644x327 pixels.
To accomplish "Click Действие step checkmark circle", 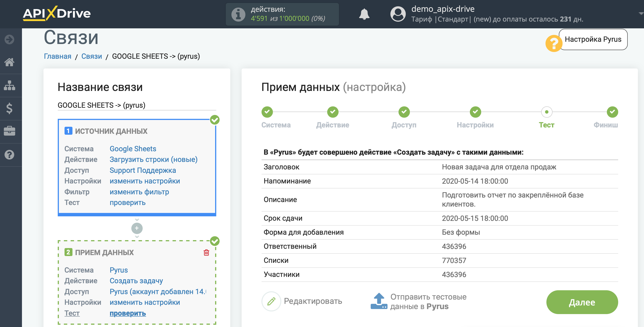I will (333, 112).
